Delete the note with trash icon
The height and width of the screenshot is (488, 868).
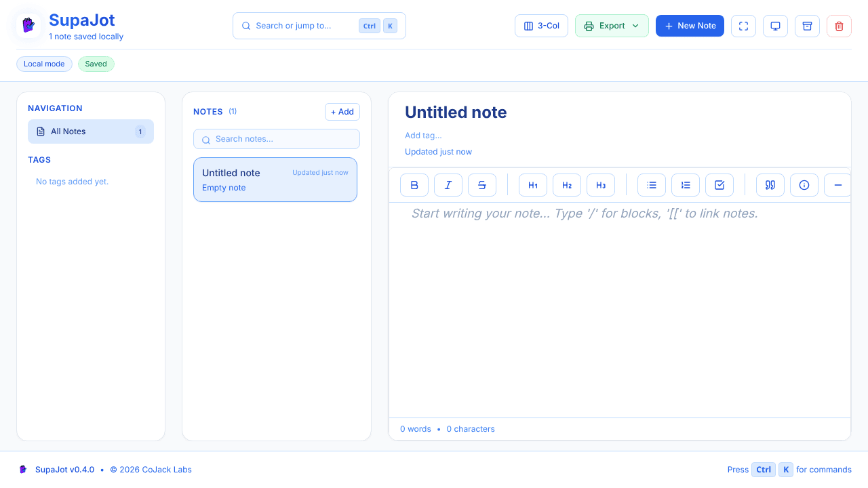pyautogui.click(x=839, y=26)
